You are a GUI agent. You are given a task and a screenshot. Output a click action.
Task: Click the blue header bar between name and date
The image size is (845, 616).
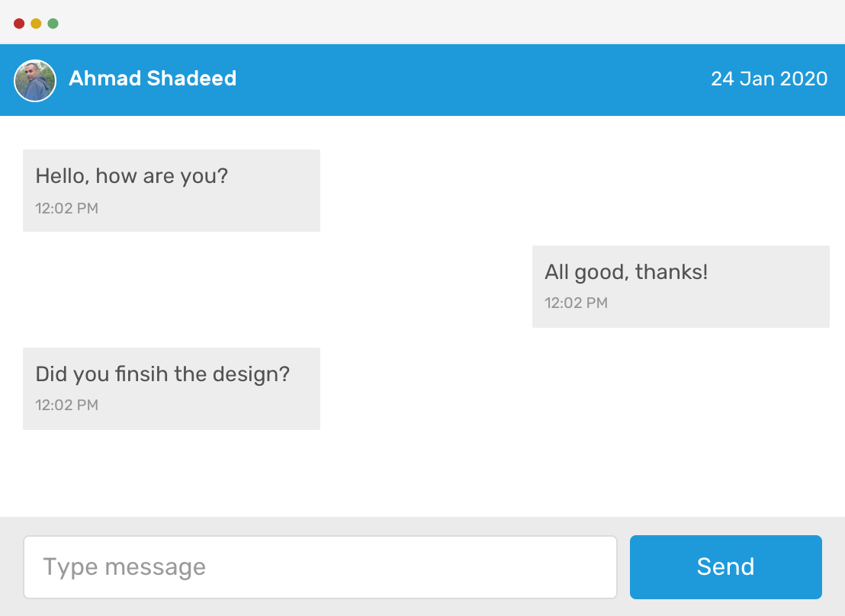pos(473,80)
